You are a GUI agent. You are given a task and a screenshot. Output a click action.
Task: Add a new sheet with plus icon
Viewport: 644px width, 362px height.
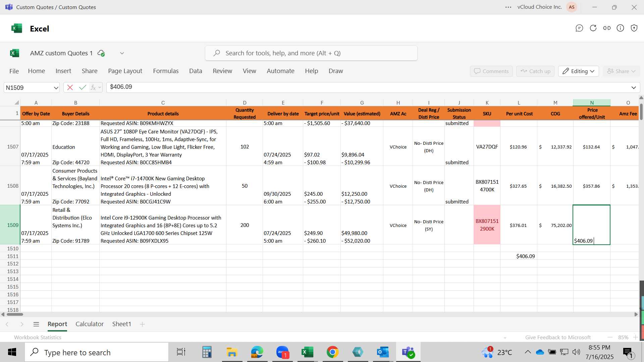tap(142, 324)
